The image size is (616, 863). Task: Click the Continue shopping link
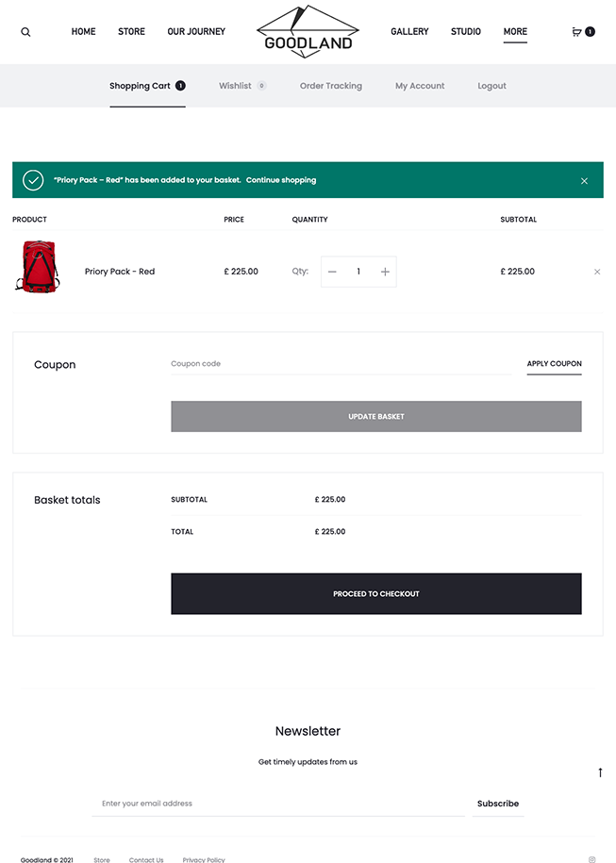(281, 180)
